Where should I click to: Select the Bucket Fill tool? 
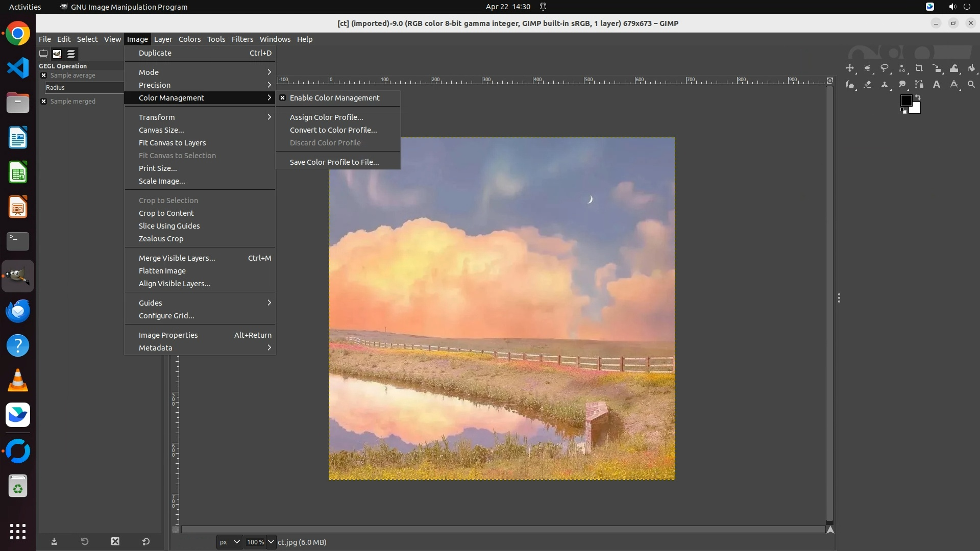click(971, 68)
